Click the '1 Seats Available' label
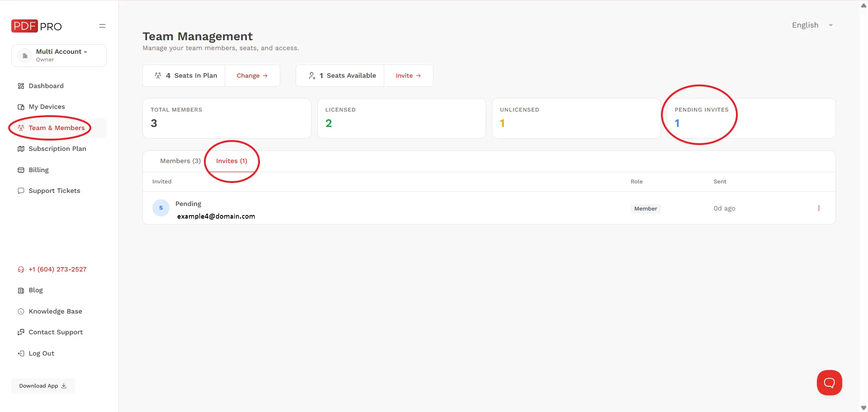Screen dimensions: 868x412 point(348,75)
